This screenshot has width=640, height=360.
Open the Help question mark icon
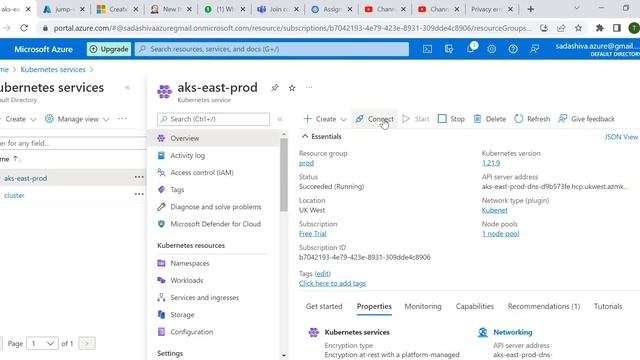click(513, 49)
